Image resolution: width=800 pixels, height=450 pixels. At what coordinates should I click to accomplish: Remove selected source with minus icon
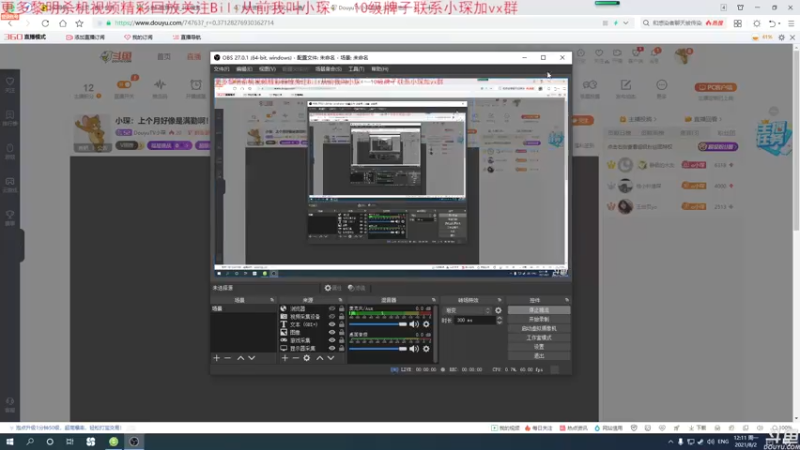295,358
